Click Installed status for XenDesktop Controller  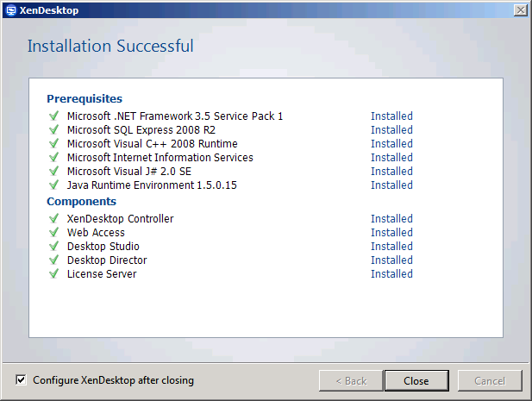(x=391, y=219)
